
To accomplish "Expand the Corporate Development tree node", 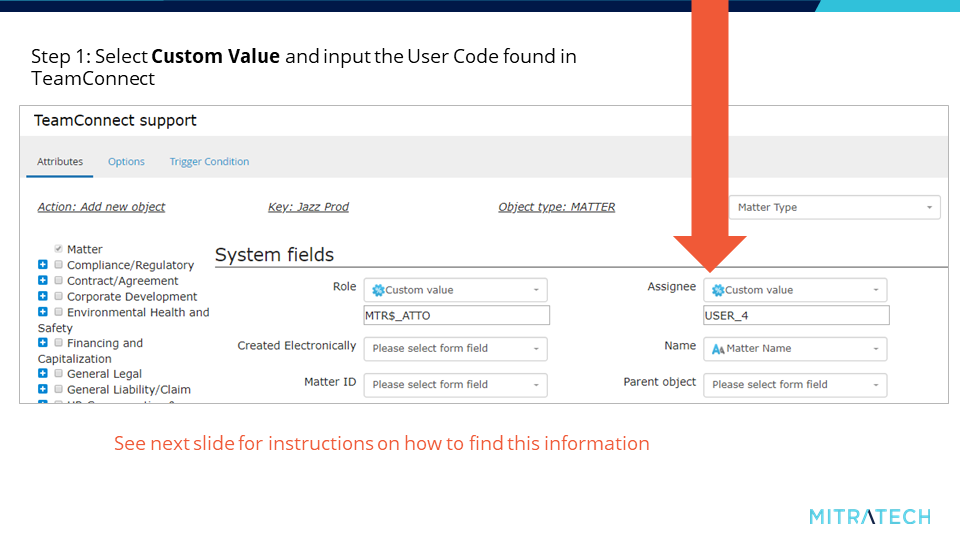I will point(42,296).
